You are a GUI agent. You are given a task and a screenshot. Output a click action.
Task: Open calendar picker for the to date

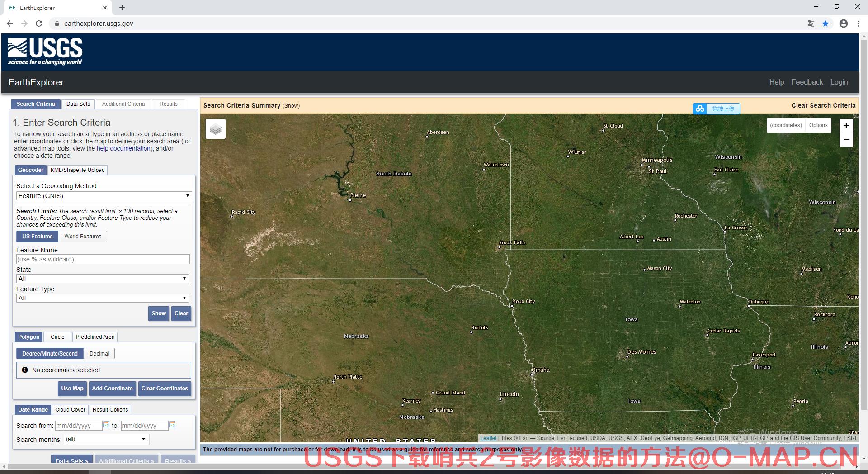(172, 425)
